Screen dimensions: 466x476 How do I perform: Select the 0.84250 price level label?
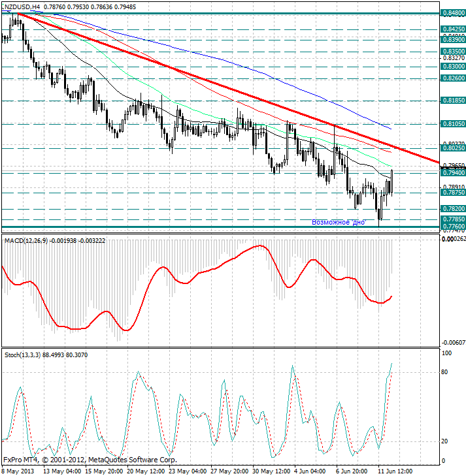click(453, 29)
